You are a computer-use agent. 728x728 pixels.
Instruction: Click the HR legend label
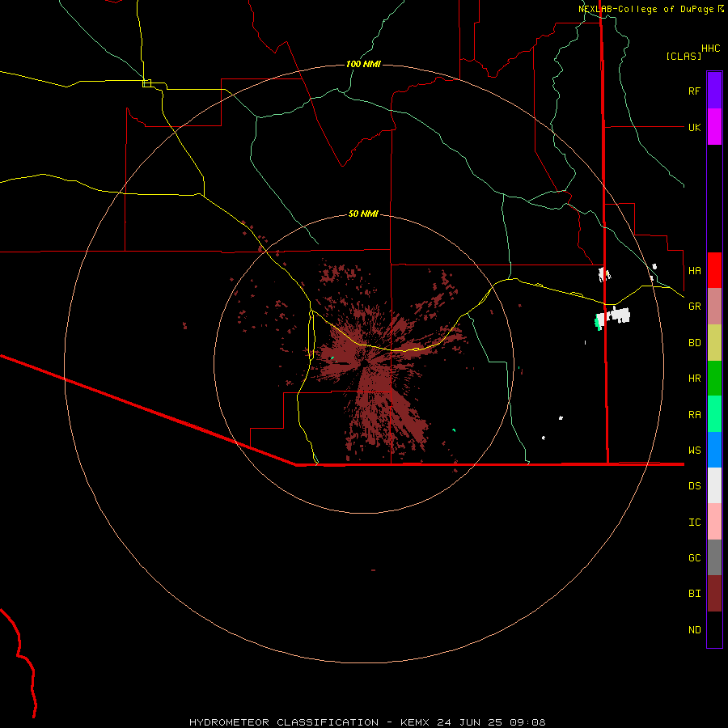pos(694,379)
